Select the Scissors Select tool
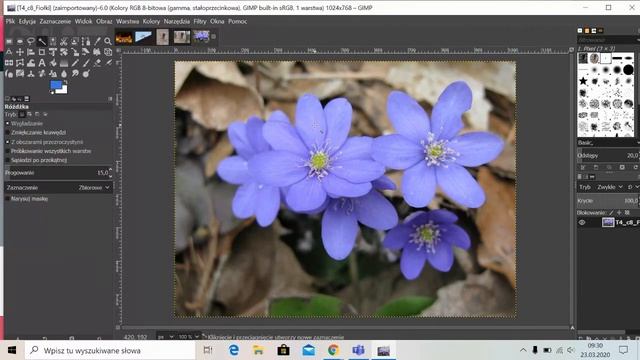Image resolution: width=640 pixels, height=360 pixels. (x=64, y=41)
